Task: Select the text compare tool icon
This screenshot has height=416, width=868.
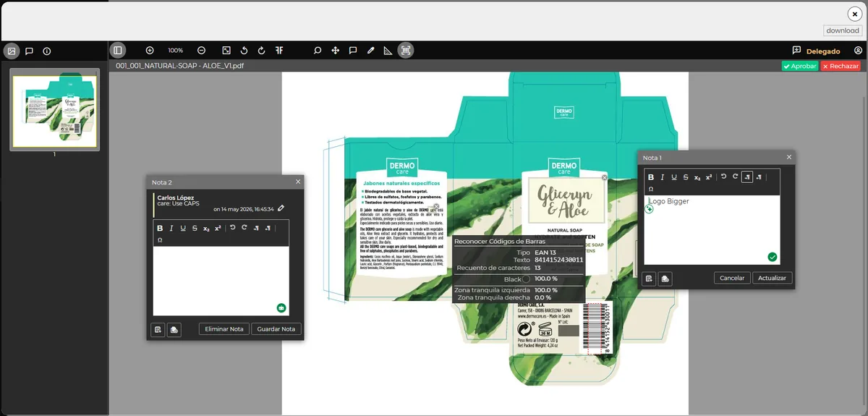Action: 279,51
